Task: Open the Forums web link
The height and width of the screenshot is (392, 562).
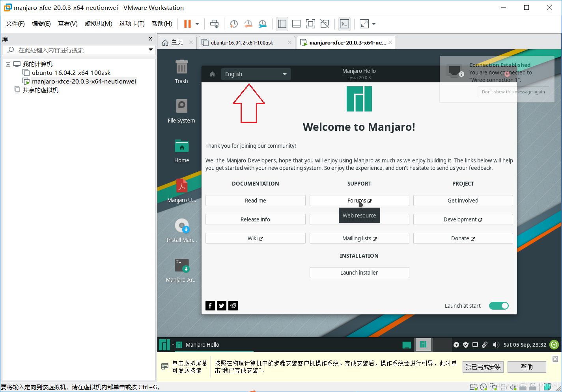Action: [x=359, y=201]
